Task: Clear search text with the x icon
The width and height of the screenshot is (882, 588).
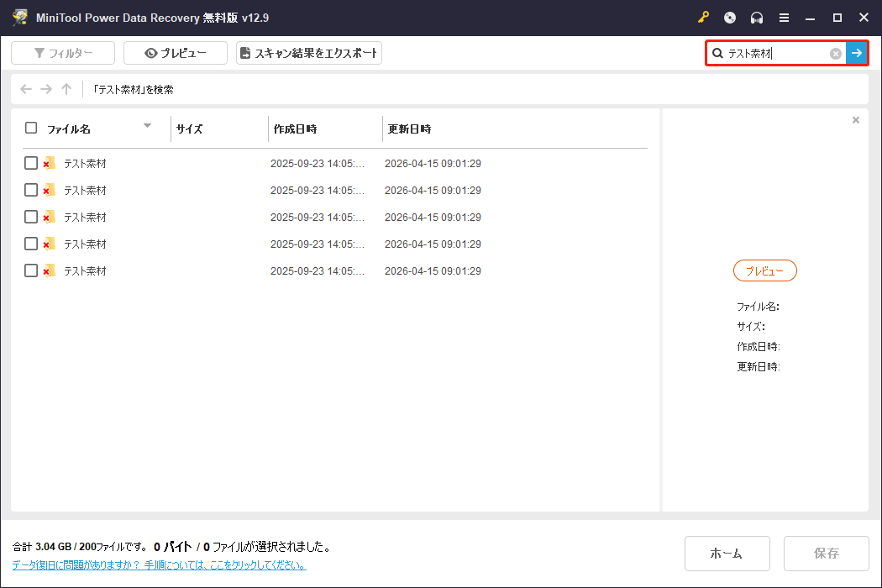Action: 836,54
